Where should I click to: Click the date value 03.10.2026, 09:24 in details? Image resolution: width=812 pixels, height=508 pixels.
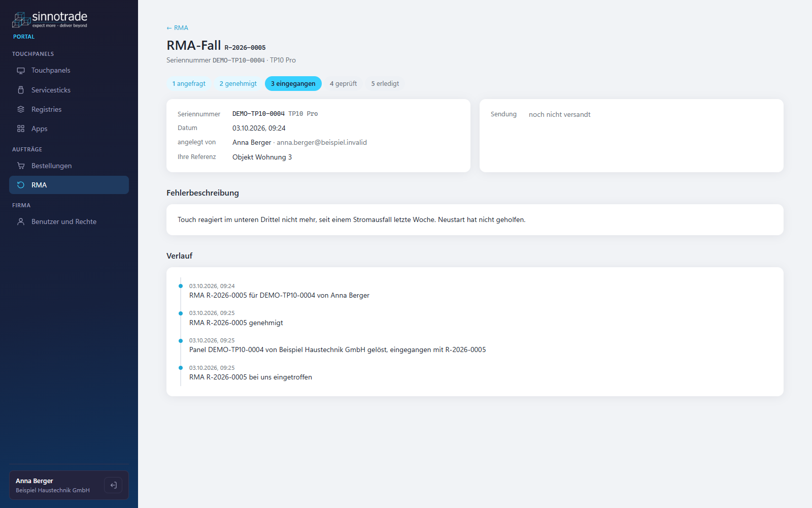pos(259,129)
